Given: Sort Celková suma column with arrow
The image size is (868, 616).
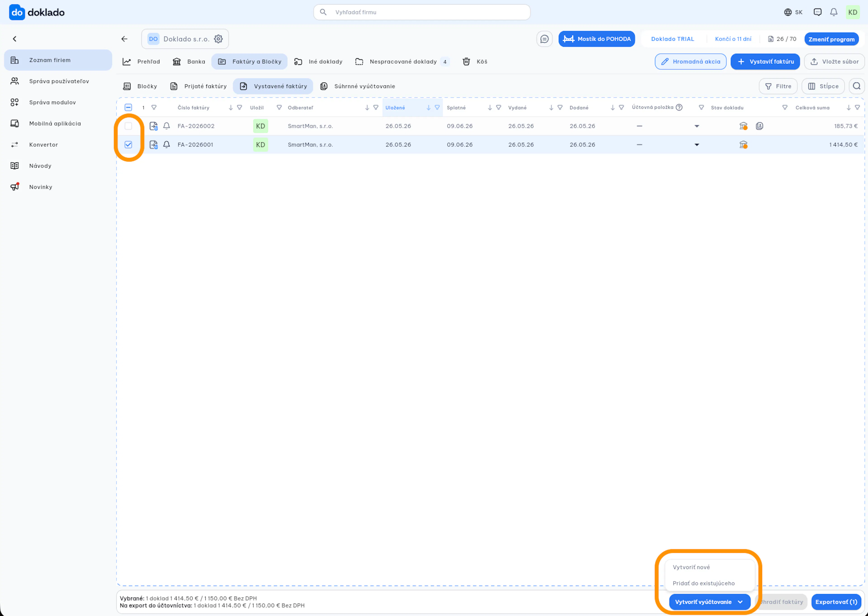Looking at the screenshot, I should tap(848, 108).
